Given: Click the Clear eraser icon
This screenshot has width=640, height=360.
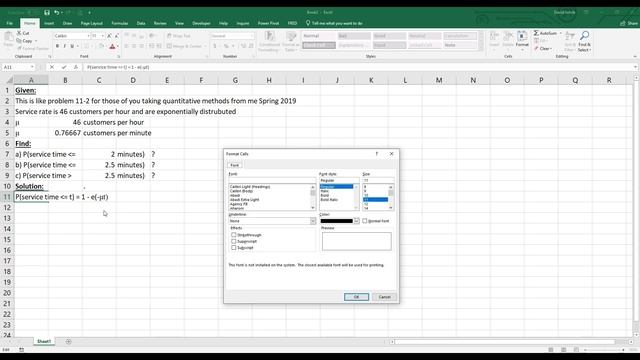Looking at the screenshot, I should pos(536,49).
